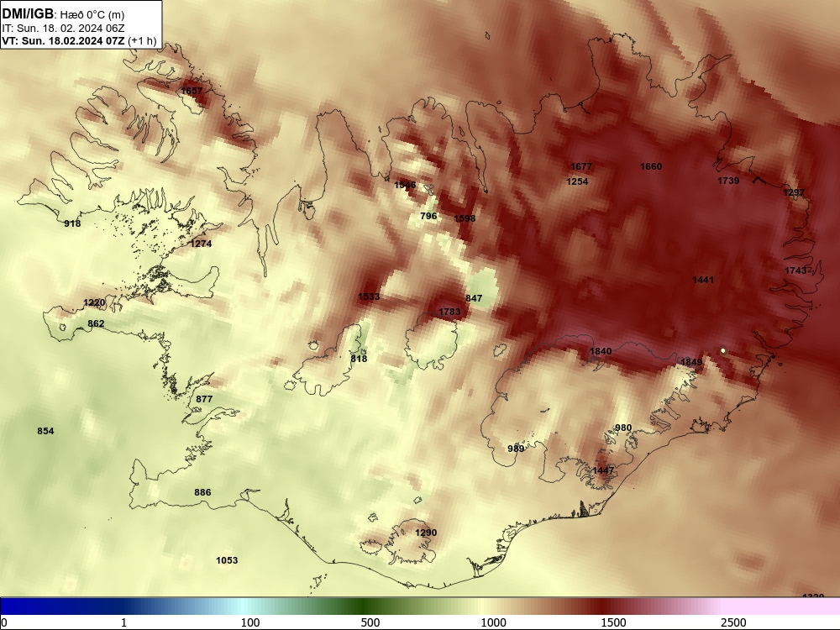Image resolution: width=840 pixels, height=630 pixels.
Task: Click the 847 value
Action: pos(474,298)
